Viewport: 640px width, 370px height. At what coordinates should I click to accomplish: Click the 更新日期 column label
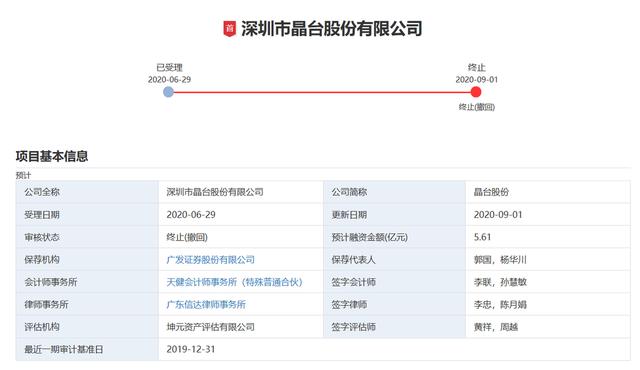349,215
